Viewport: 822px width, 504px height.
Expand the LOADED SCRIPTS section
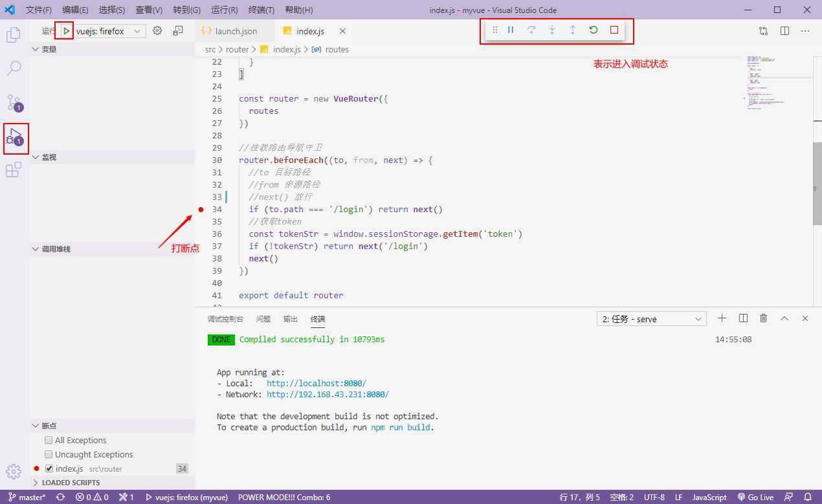[71, 483]
